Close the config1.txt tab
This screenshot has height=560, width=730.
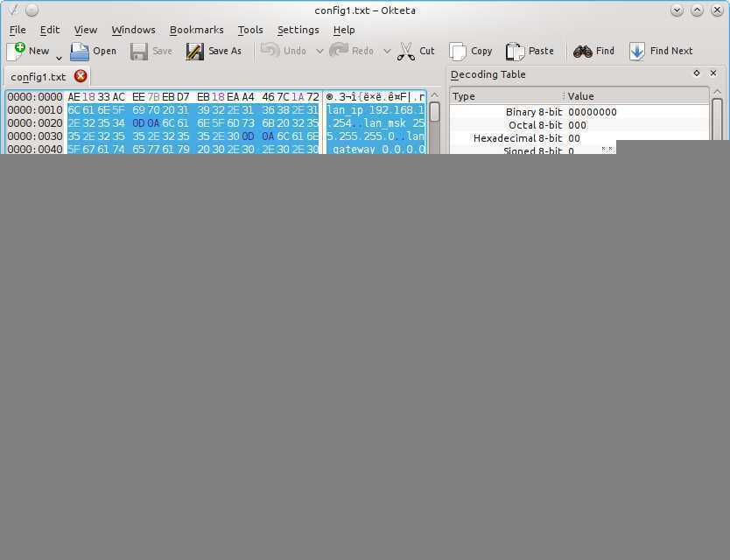(x=81, y=76)
